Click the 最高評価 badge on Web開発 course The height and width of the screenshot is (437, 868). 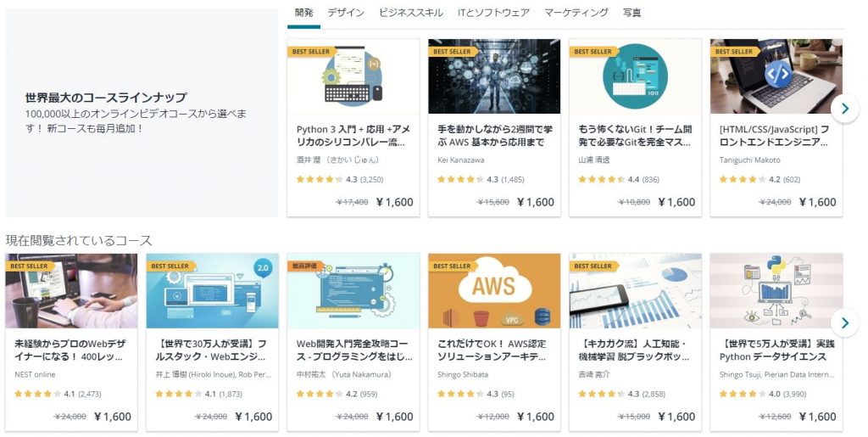305,266
